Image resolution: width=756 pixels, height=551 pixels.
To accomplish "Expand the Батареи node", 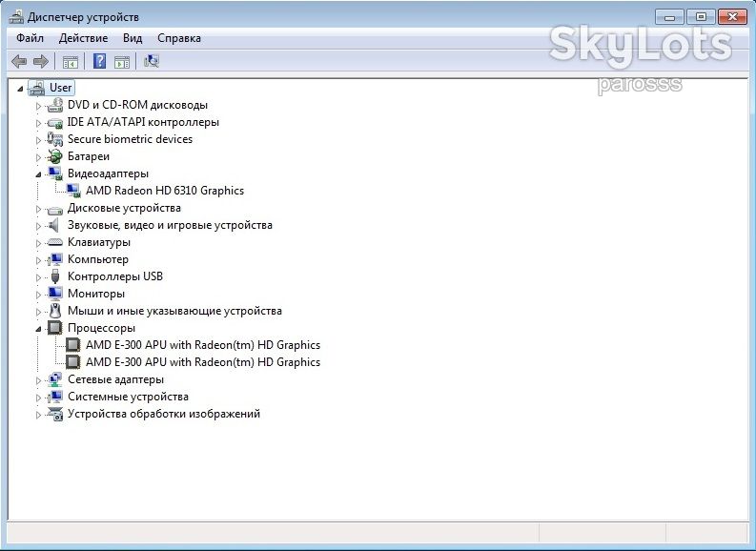I will [38, 157].
